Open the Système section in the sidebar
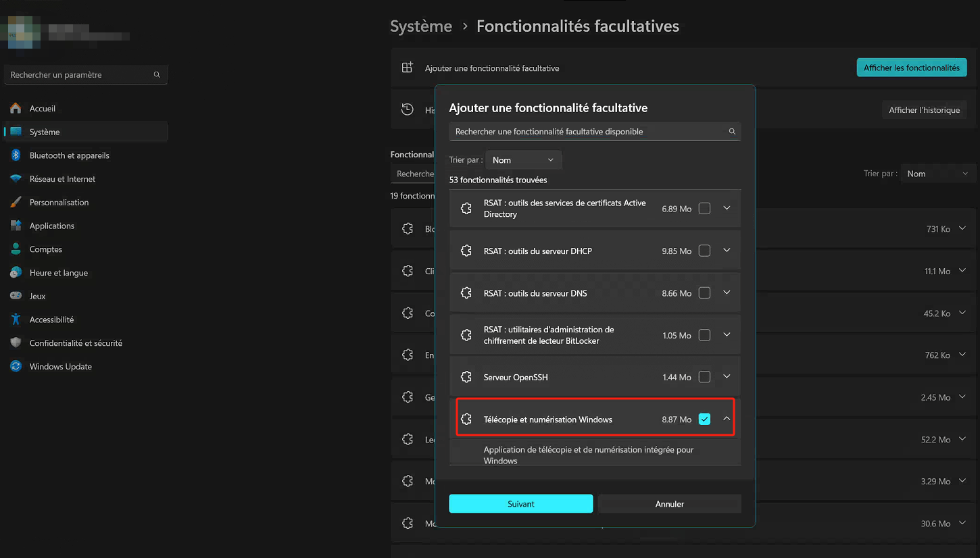 pos(86,132)
